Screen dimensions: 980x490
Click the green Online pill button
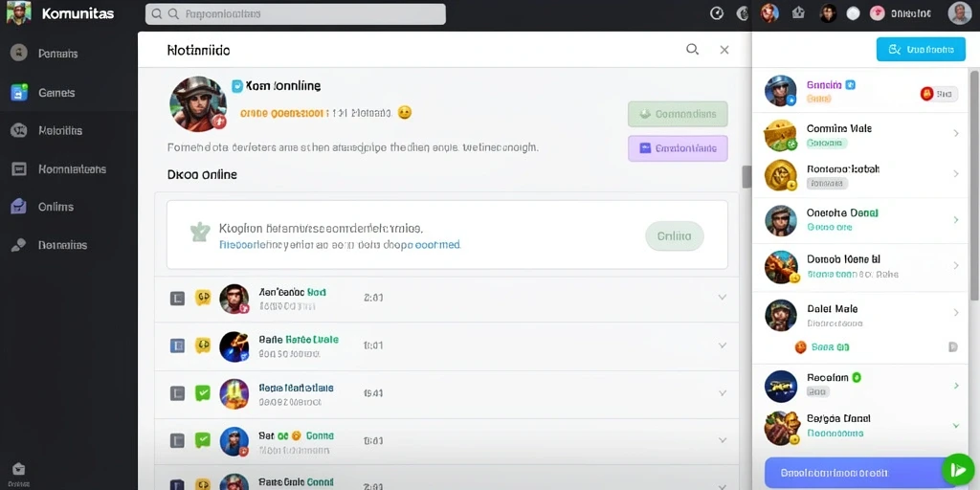coord(675,236)
